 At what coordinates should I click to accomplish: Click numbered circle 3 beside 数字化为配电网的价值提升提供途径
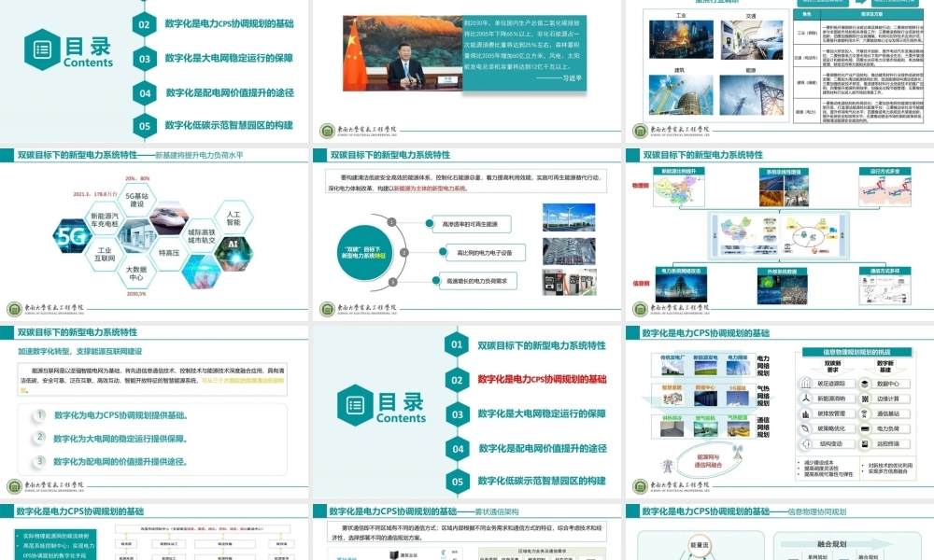pyautogui.click(x=40, y=461)
